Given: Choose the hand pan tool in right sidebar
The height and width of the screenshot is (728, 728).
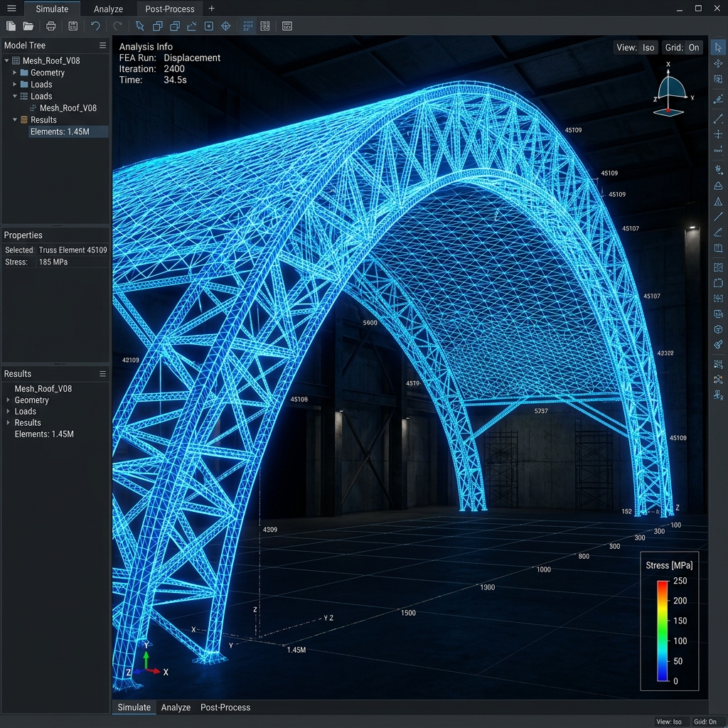Looking at the screenshot, I should (x=718, y=169).
